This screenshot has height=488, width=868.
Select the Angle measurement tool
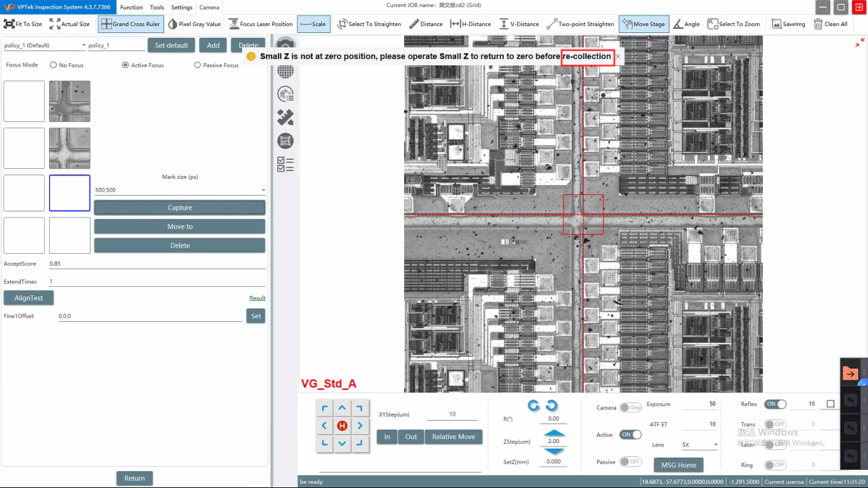click(686, 24)
